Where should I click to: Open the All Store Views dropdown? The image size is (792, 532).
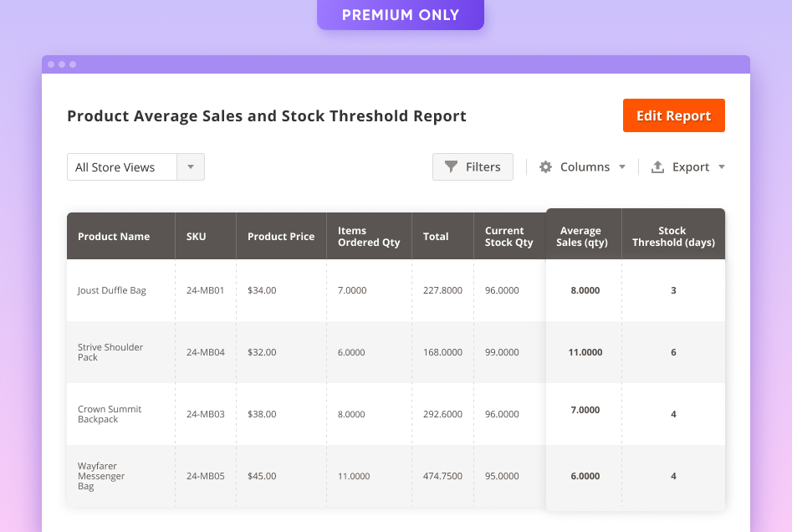point(191,166)
